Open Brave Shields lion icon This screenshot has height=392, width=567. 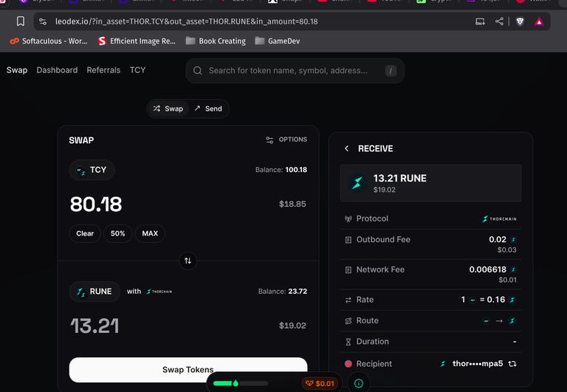(x=520, y=21)
